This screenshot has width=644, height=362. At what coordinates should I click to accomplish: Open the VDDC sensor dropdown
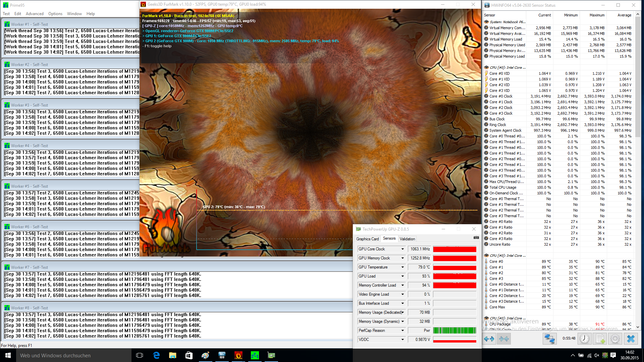coord(402,340)
